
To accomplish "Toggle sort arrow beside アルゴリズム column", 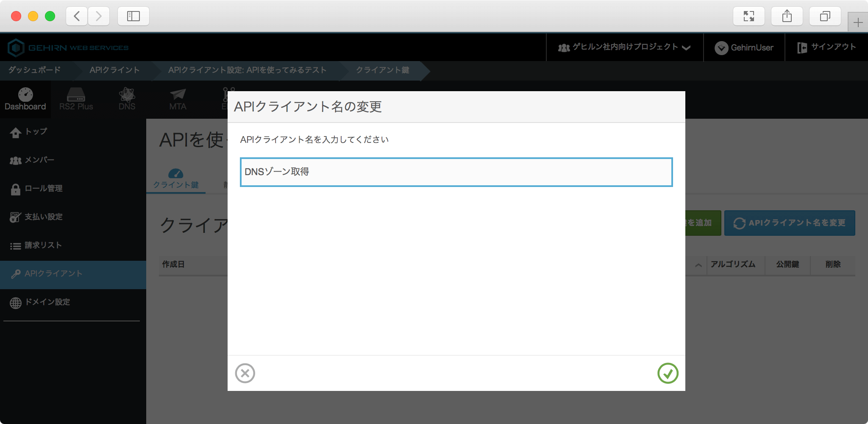I will [x=698, y=265].
